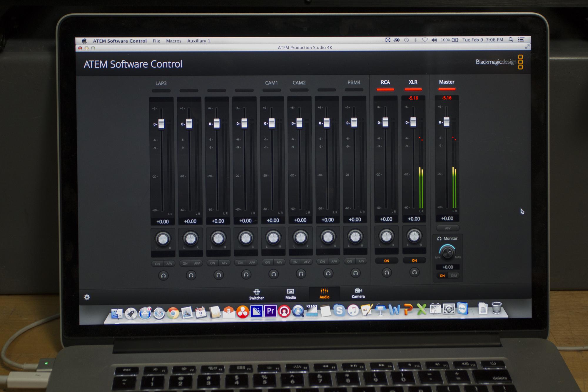Open App Store from the Dock
This screenshot has width=588, height=392.
pos(145,313)
